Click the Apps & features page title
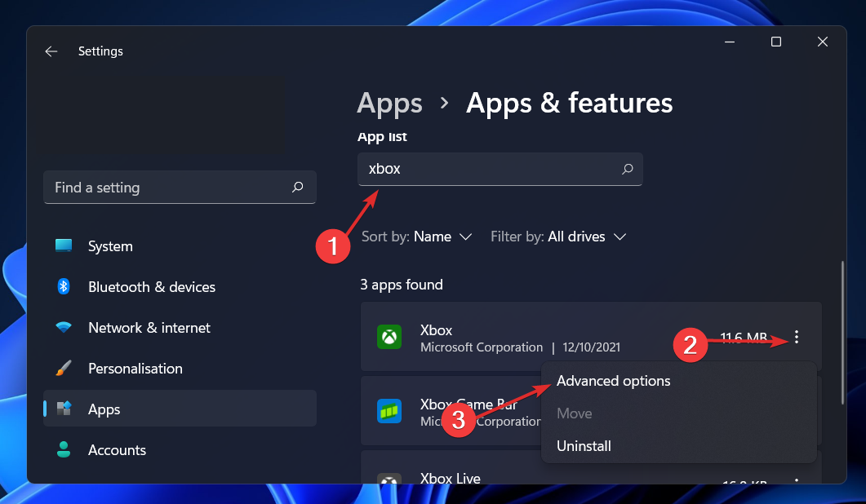 point(570,104)
